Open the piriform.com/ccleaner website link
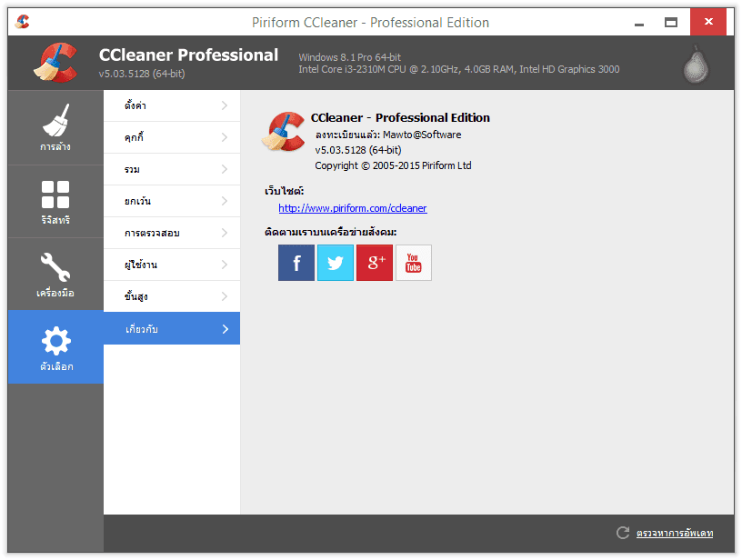This screenshot has width=742, height=560. click(353, 208)
